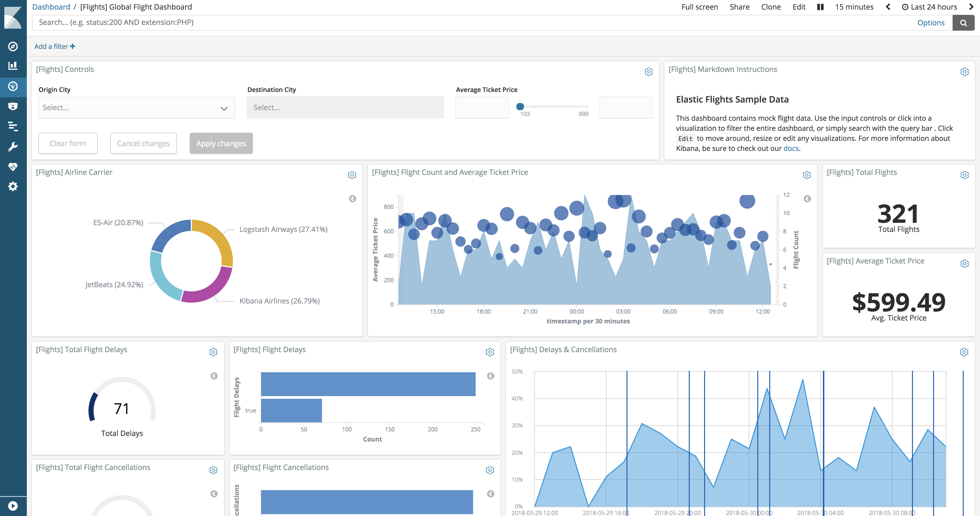Click the search magnifier button
Image resolution: width=980 pixels, height=516 pixels.
[x=963, y=23]
